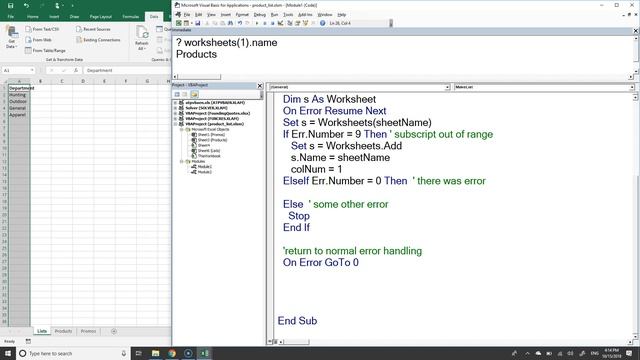Viewport: 640px width, 360px height.
Task: Open the Excel Name Box dropdown arrow
Action: click(x=32, y=70)
